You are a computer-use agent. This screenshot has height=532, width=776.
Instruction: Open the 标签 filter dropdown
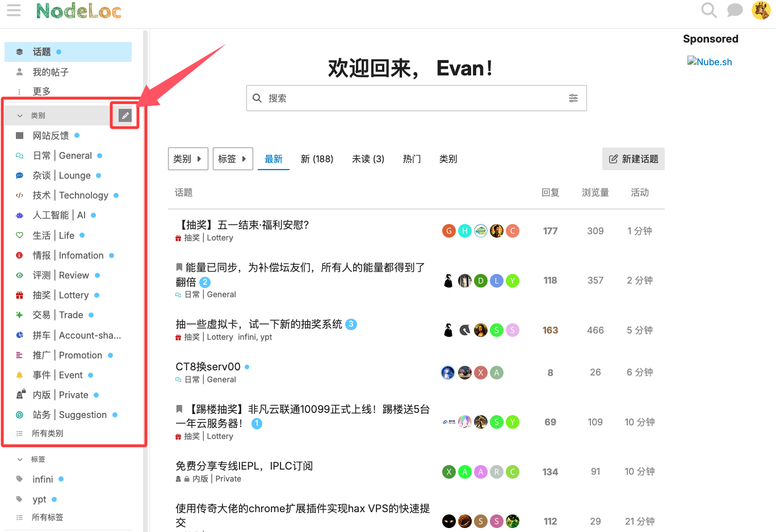233,159
